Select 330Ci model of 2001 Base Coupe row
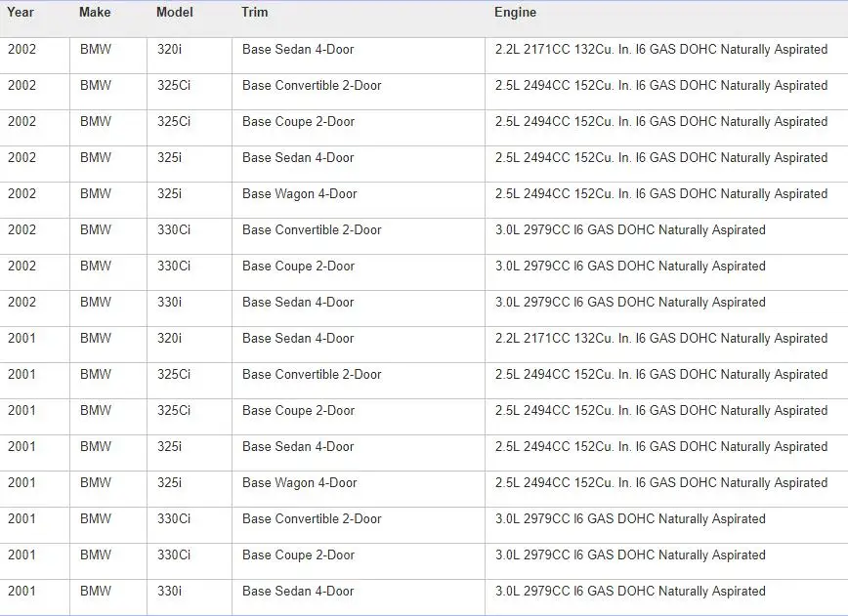Screen dimensions: 848x616 click(174, 555)
